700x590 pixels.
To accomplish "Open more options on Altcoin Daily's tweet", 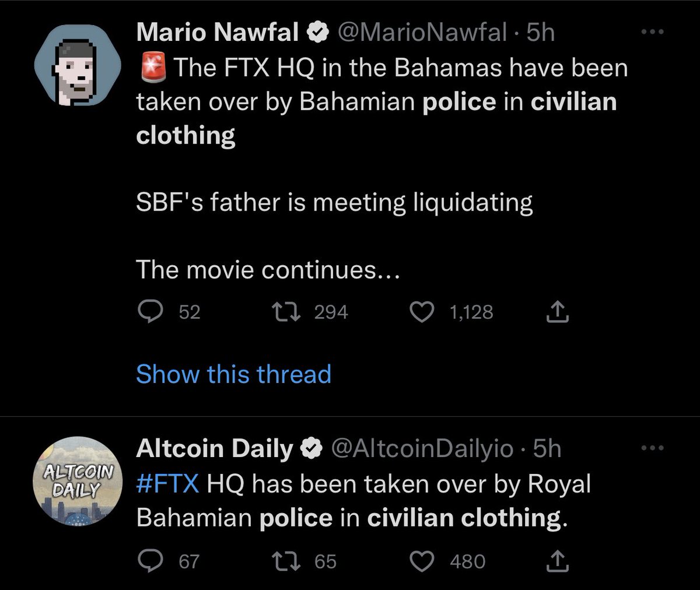I will pyautogui.click(x=652, y=448).
